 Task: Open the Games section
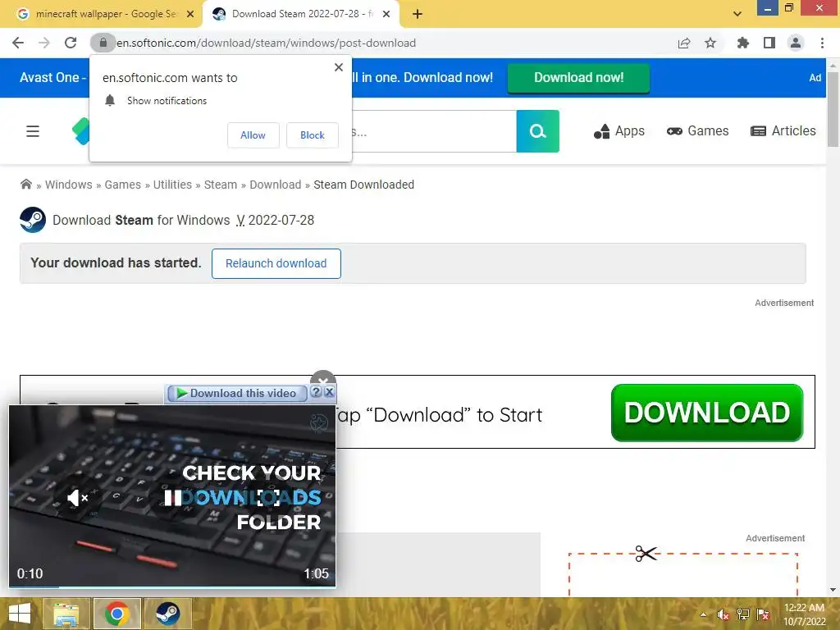point(697,131)
